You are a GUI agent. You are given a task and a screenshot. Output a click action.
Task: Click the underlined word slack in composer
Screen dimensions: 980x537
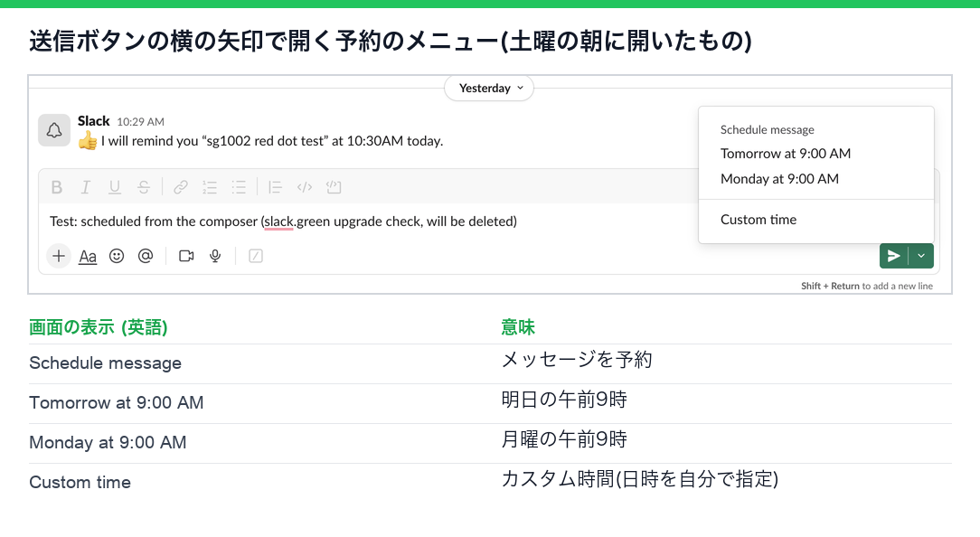pos(278,221)
